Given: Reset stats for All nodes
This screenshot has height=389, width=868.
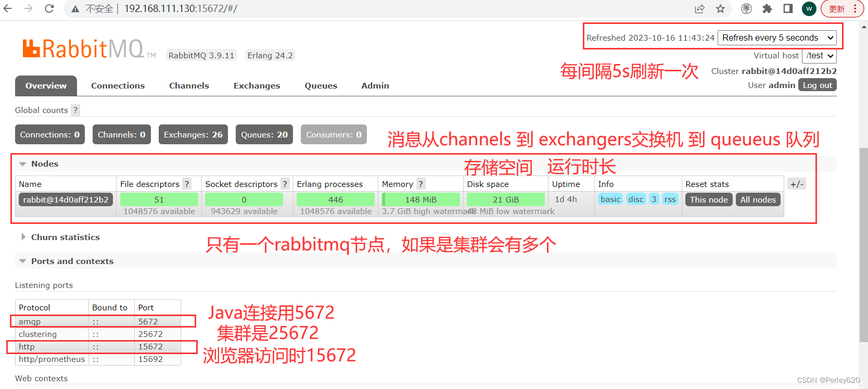Looking at the screenshot, I should click(758, 199).
